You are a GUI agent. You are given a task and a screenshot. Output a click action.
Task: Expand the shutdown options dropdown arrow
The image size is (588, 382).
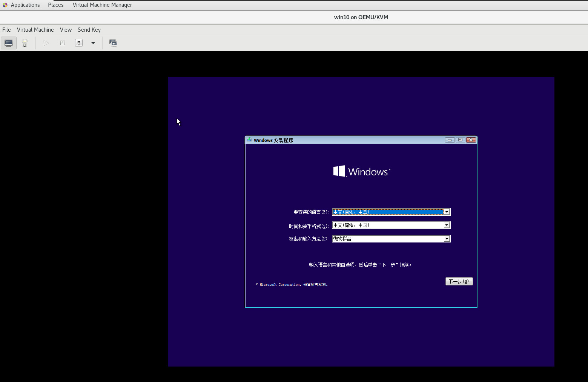pyautogui.click(x=93, y=43)
